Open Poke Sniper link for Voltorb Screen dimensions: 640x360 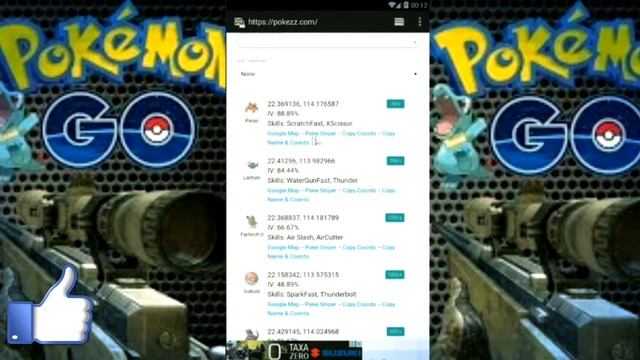coord(320,304)
